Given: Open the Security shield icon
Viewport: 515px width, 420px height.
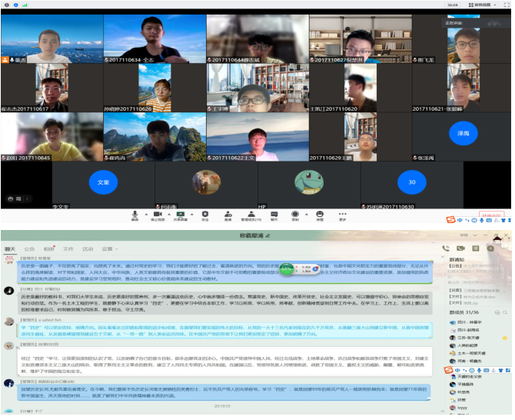Looking at the screenshot, I should click(204, 214).
